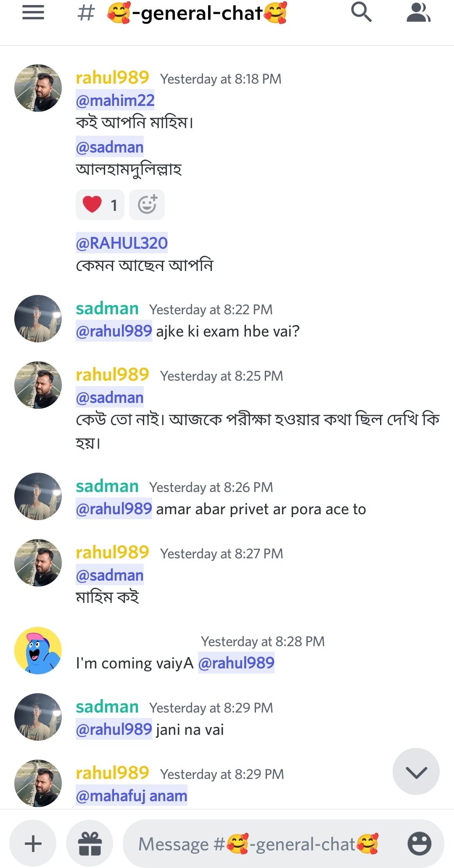Open the gift icon in message bar

point(90,844)
